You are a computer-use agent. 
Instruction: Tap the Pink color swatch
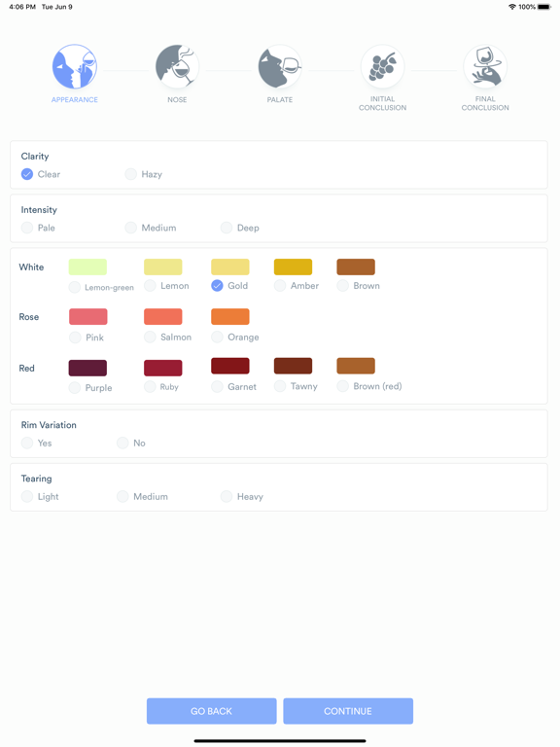pos(88,316)
